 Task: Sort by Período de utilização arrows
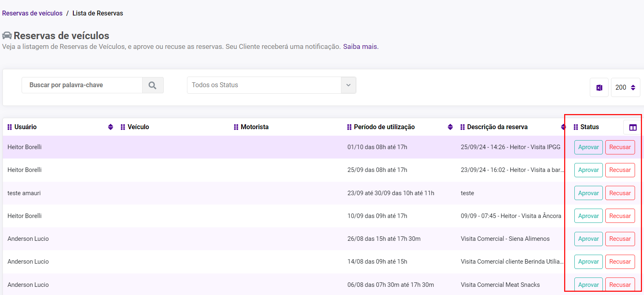450,127
